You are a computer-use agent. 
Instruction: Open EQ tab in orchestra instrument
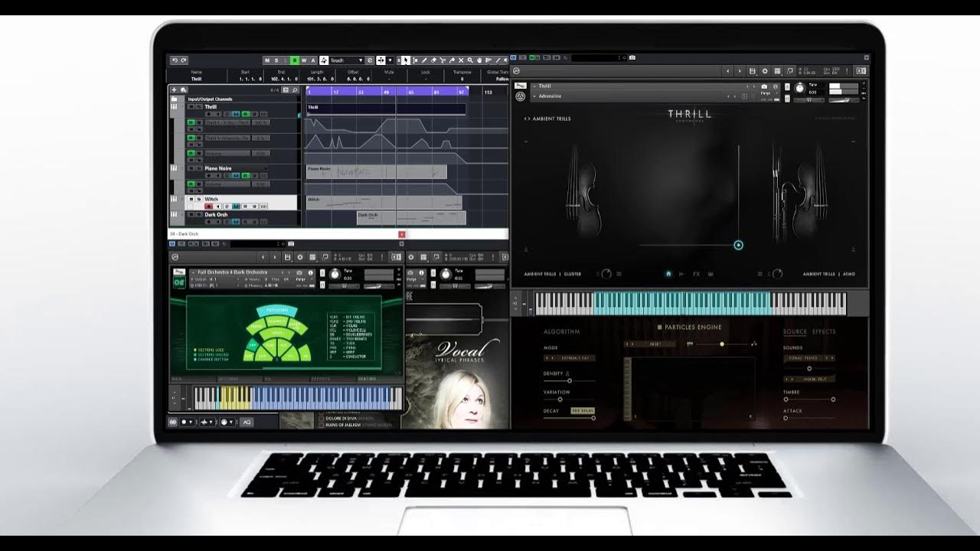tap(286, 379)
